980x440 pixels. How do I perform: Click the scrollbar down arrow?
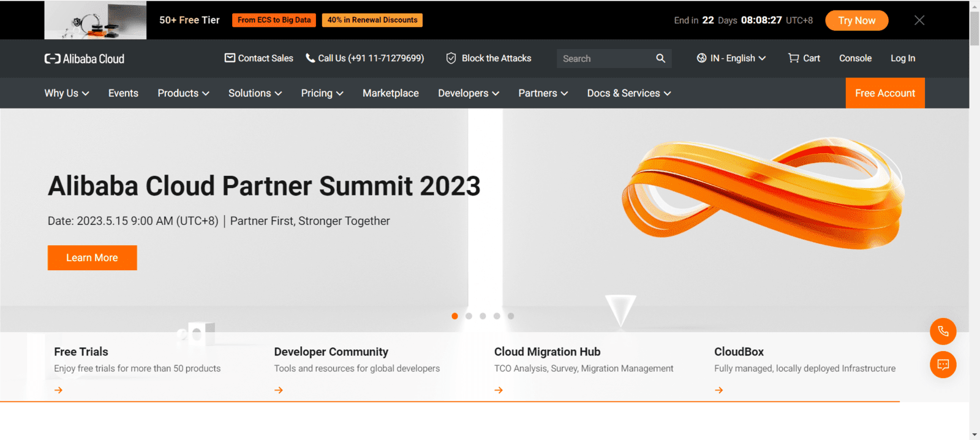(x=974, y=434)
